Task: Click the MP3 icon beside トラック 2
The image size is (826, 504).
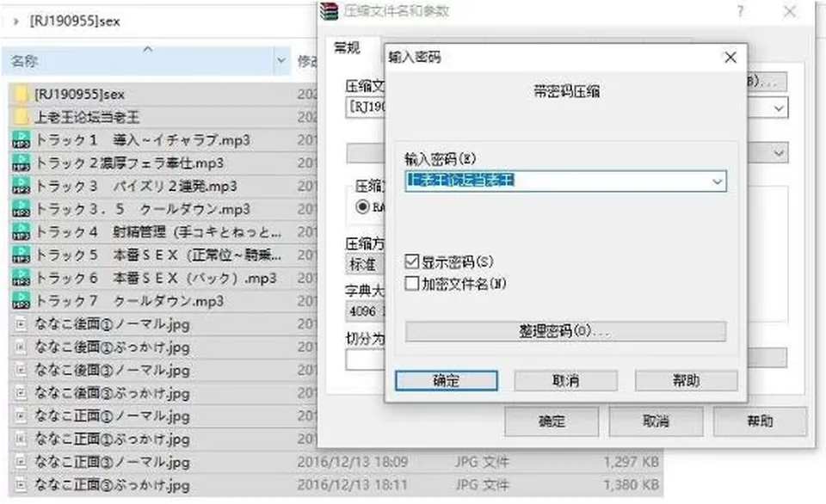Action: point(21,163)
